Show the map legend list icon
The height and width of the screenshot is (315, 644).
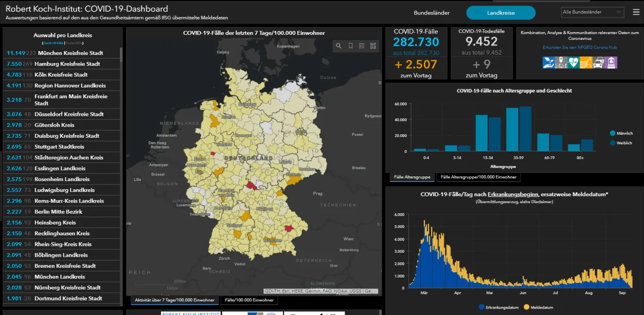pyautogui.click(x=362, y=46)
